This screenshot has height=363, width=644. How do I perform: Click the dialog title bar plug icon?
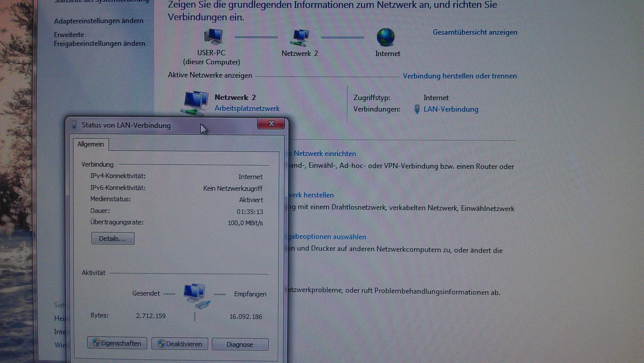pos(74,125)
